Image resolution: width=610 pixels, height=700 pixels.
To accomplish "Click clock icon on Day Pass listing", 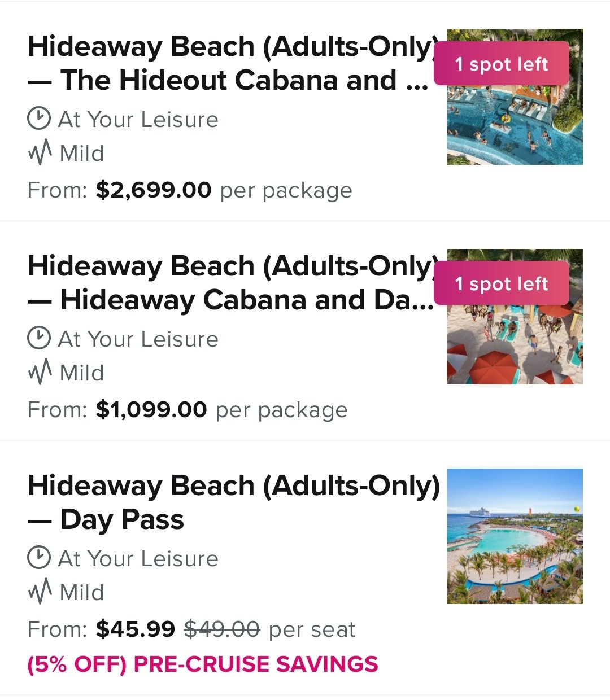I will pyautogui.click(x=38, y=558).
